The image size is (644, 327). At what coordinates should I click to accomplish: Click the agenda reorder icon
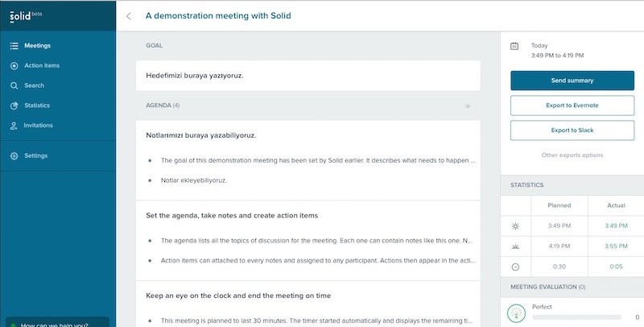coord(468,106)
